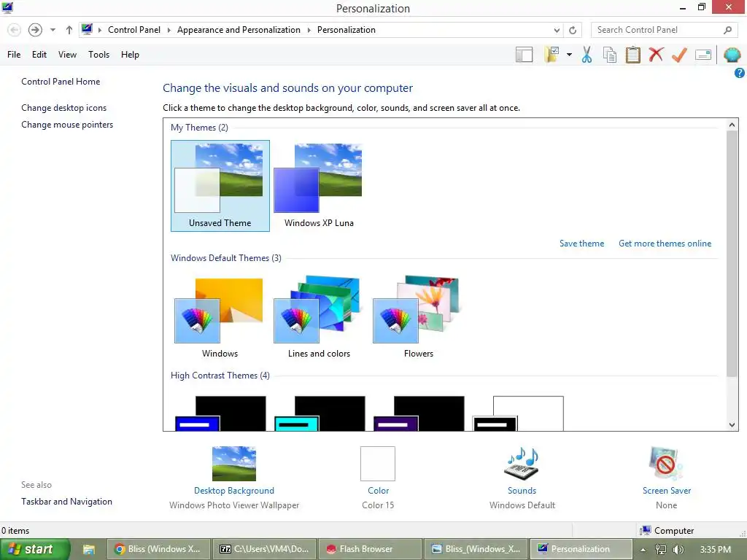Click the Copy documents icon
This screenshot has width=747, height=560.
pos(610,55)
